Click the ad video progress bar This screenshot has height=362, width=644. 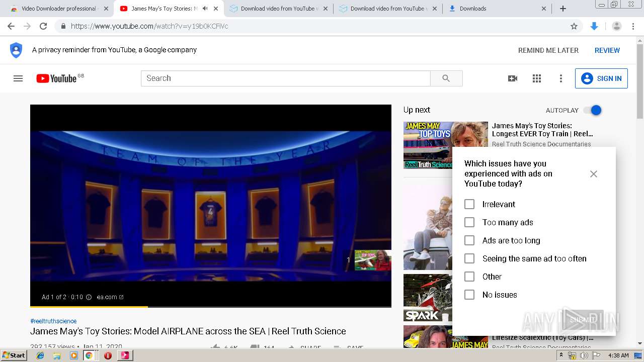211,306
